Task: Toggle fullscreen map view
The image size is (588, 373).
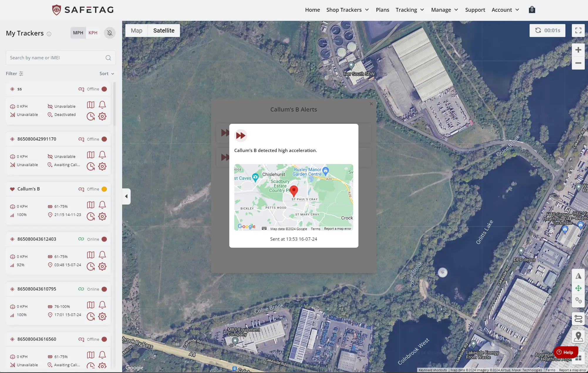Action: 578,30
